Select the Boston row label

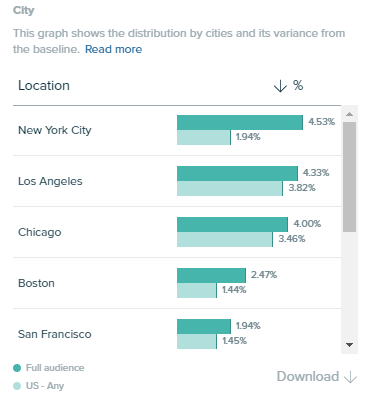coord(36,283)
